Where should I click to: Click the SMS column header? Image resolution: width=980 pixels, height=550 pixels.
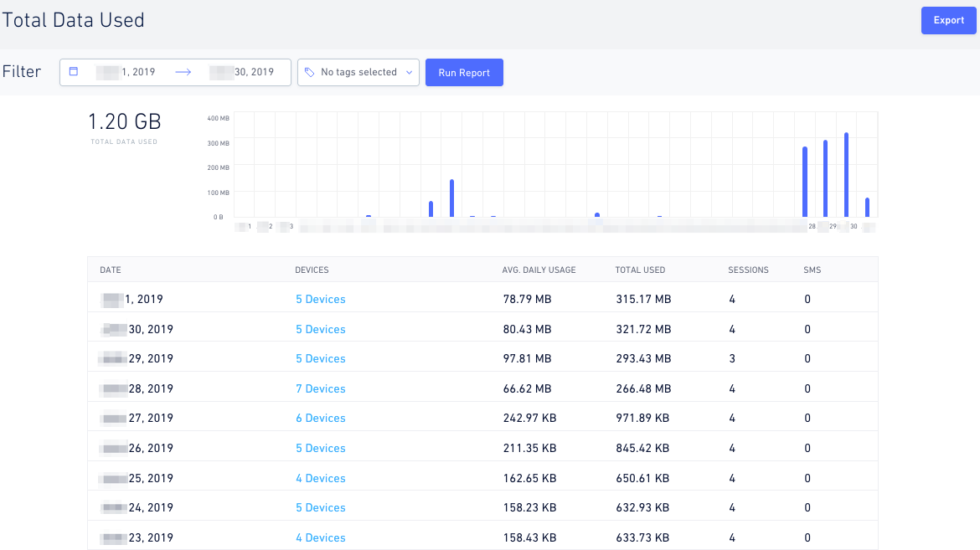(x=812, y=270)
